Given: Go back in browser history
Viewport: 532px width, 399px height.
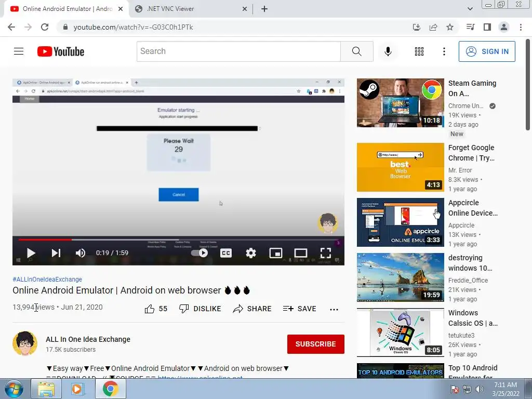Looking at the screenshot, I should (11, 27).
